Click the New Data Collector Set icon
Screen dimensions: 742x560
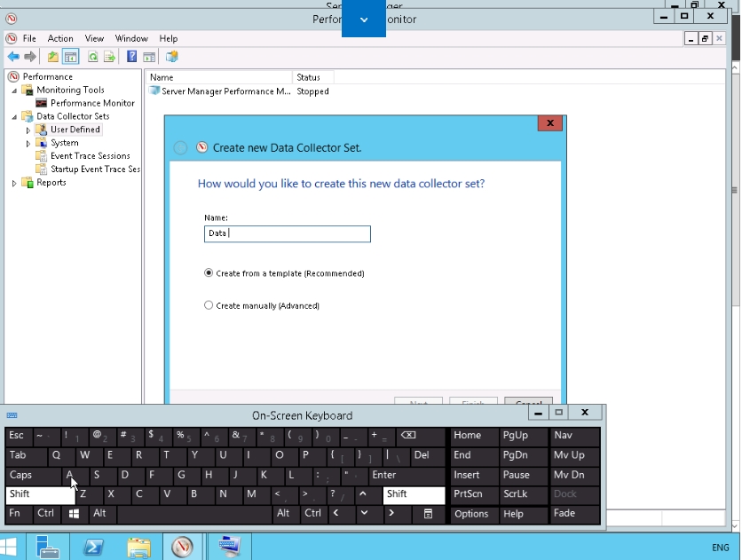(x=172, y=57)
